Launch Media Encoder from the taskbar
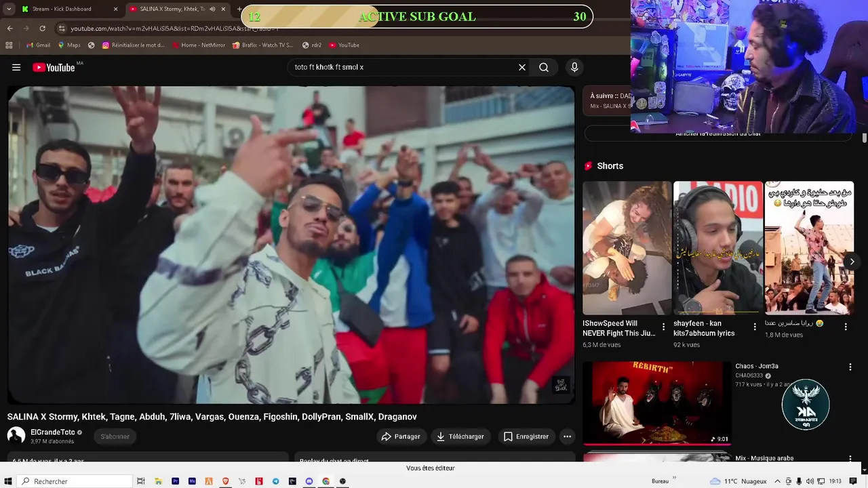The image size is (868, 488). click(x=192, y=481)
